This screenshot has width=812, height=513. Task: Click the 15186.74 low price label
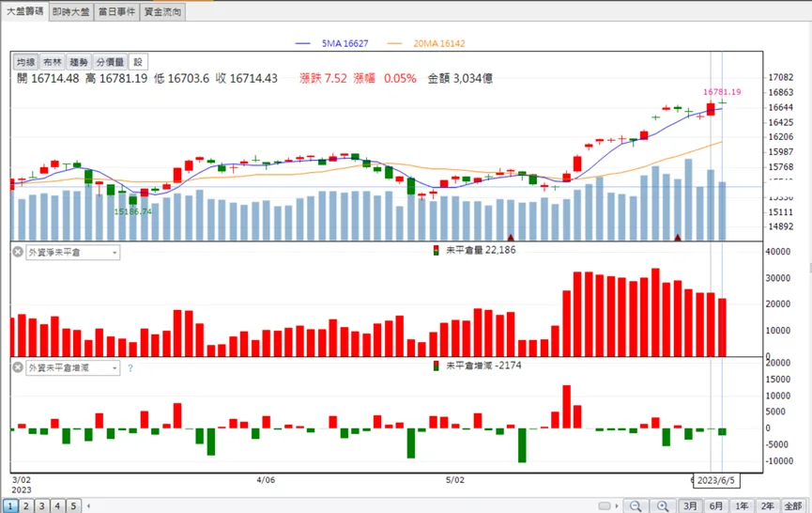pos(133,211)
